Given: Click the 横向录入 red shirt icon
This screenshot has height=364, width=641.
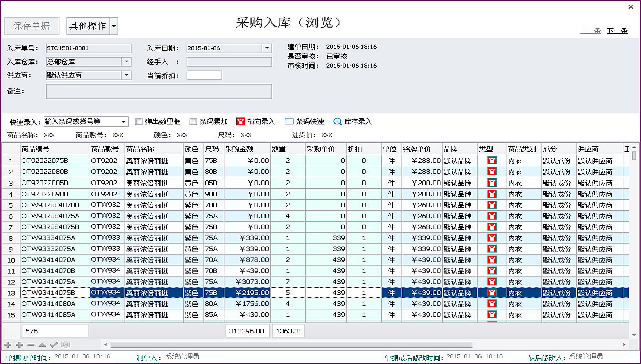Looking at the screenshot, I should [x=240, y=121].
